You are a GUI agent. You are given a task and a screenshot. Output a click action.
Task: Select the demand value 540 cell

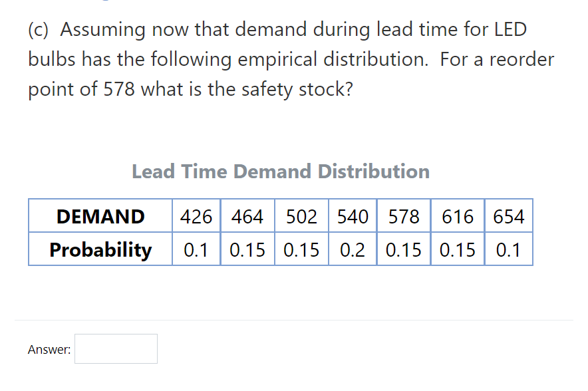[x=352, y=216]
